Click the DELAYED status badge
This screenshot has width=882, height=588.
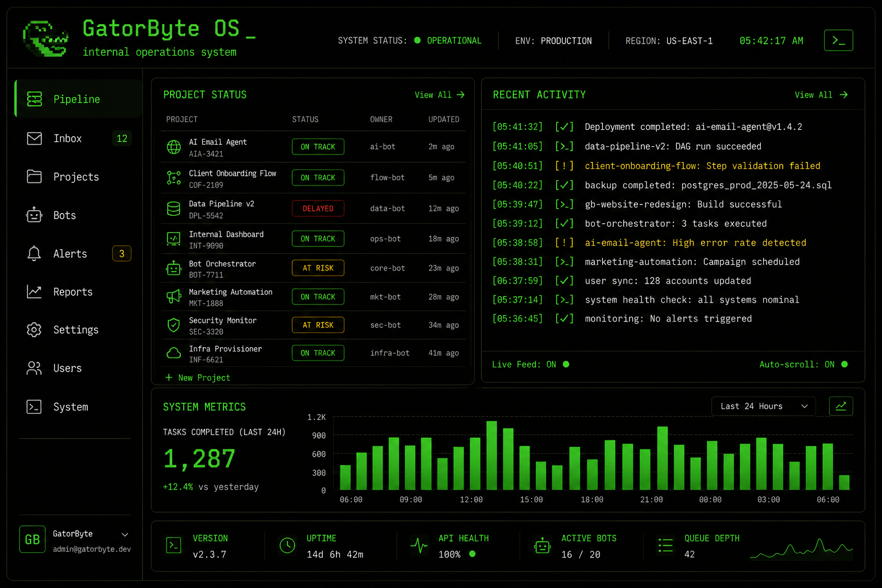[318, 208]
